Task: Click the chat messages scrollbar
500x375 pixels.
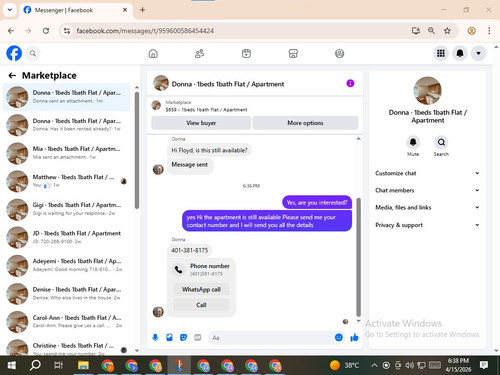Action: tap(359, 257)
